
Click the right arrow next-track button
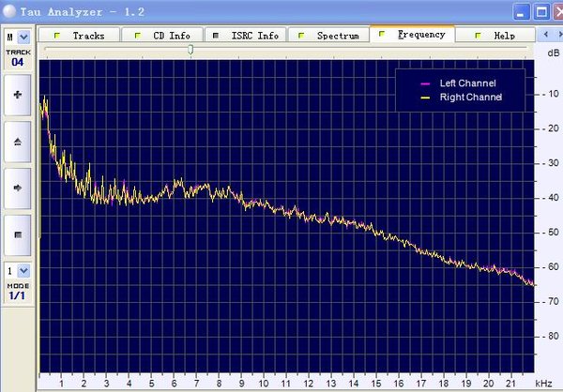18,188
